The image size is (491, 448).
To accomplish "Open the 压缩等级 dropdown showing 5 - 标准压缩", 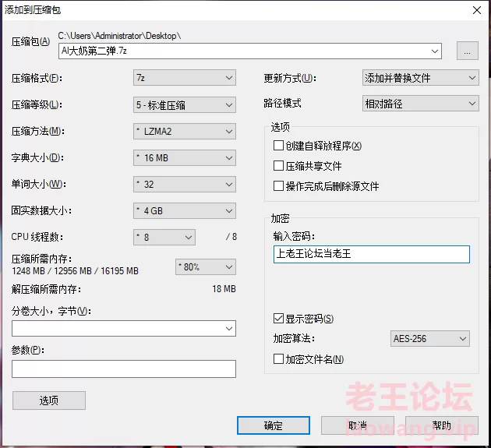I will pos(185,105).
